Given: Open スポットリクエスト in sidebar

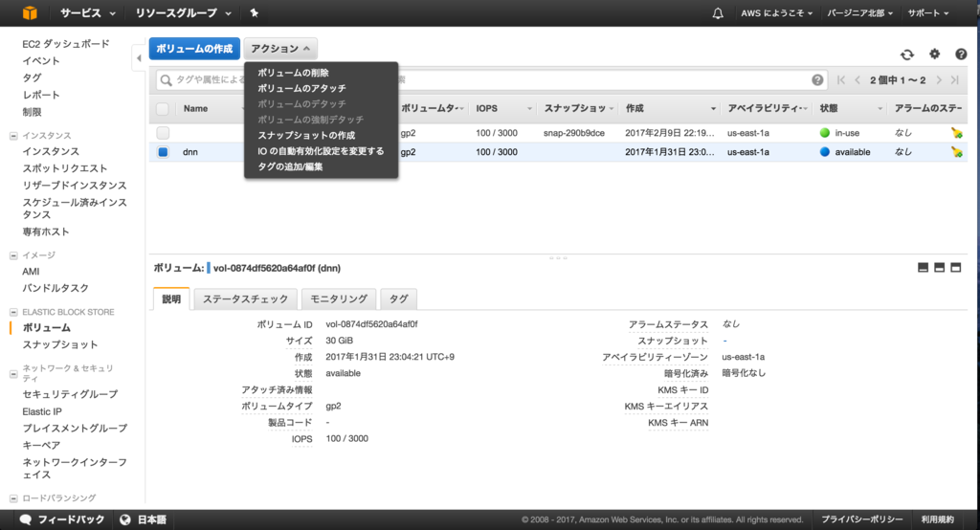Looking at the screenshot, I should [x=65, y=168].
